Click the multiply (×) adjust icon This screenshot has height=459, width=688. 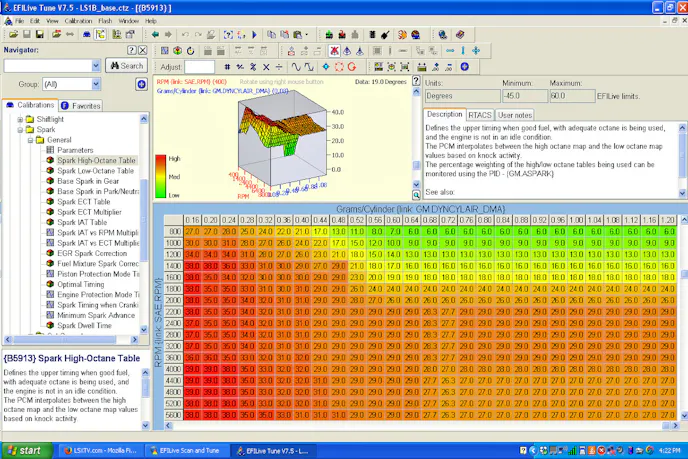point(267,67)
